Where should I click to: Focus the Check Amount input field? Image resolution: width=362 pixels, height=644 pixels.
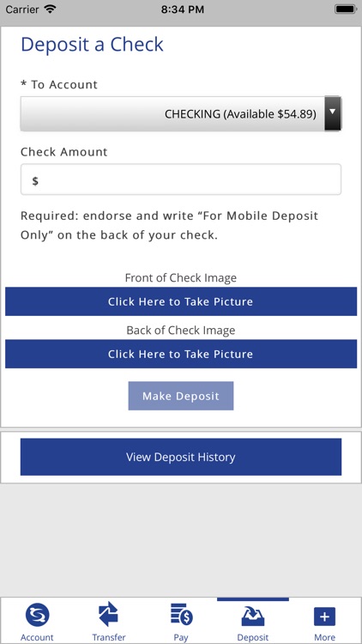[181, 179]
